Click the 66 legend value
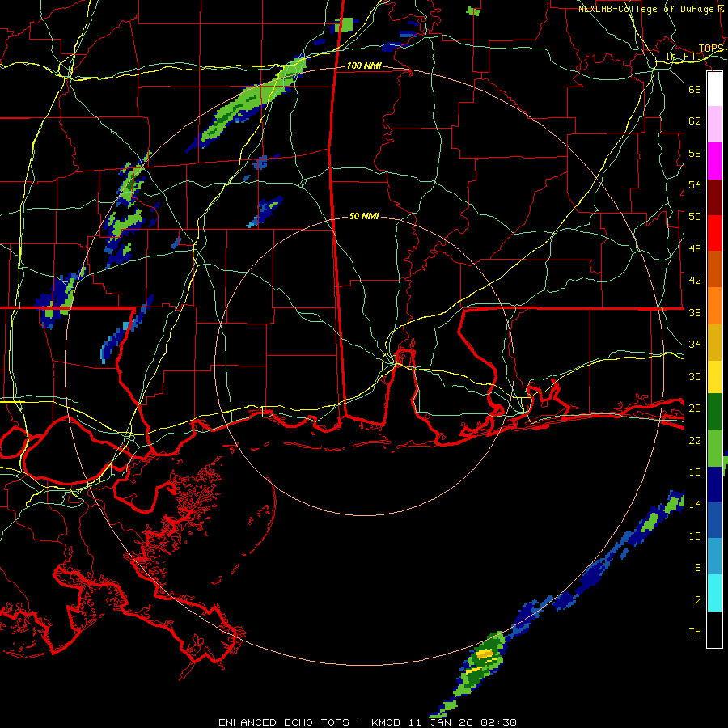Screen dimensions: 728x728 coord(695,89)
